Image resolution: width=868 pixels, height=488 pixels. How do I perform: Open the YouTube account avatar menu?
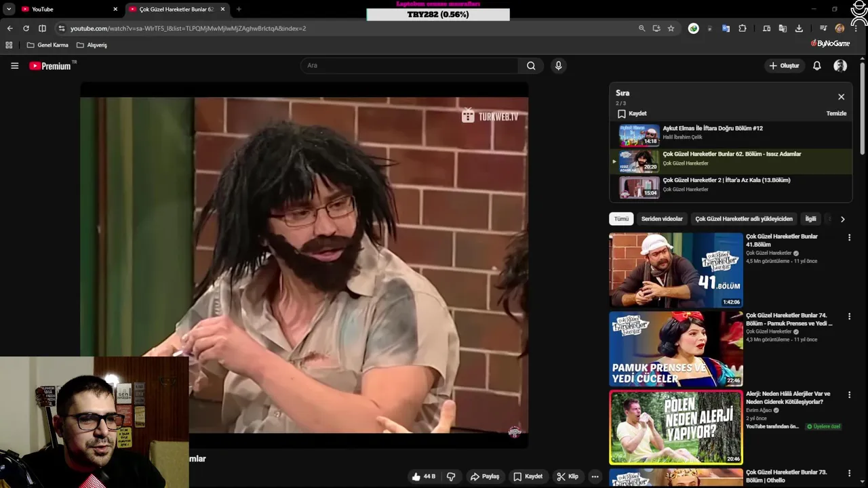pyautogui.click(x=840, y=66)
